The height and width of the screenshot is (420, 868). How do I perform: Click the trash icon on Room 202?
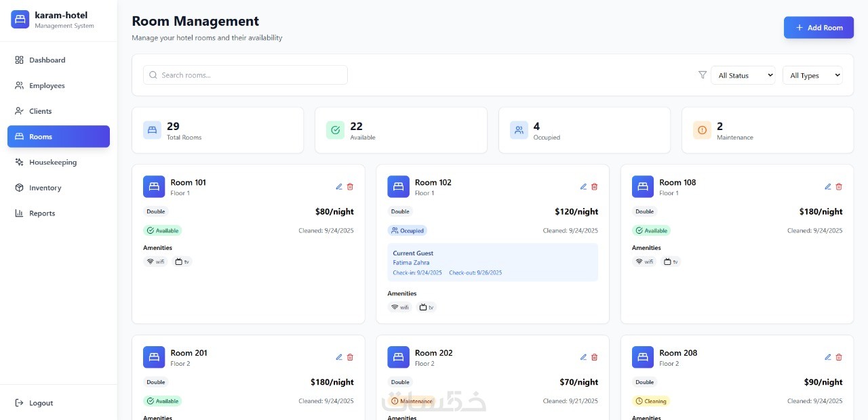595,357
